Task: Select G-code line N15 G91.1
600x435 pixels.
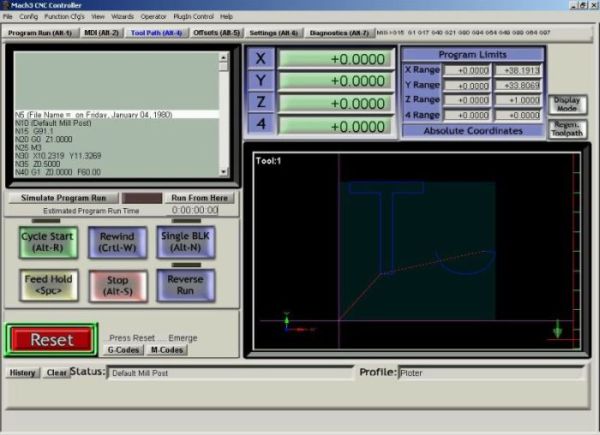Action: pyautogui.click(x=116, y=131)
